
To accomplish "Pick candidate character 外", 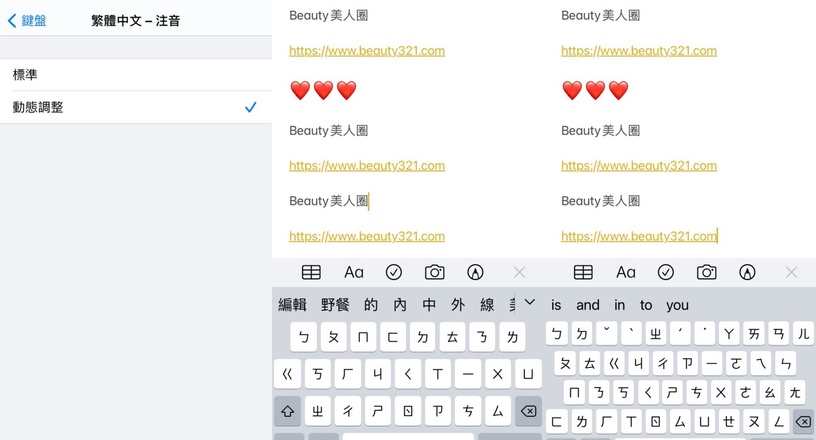I will [x=458, y=305].
